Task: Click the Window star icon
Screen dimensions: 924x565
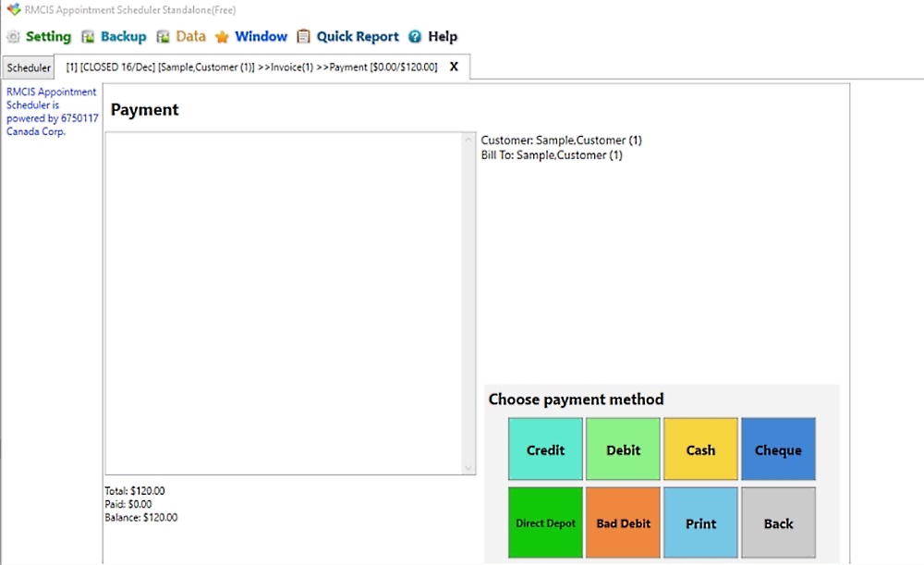Action: coord(222,37)
